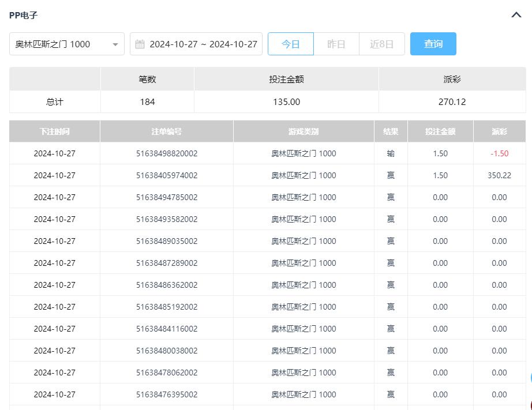Screen dimensions: 532x410
Task: Select order number 51638405974002
Action: [x=166, y=175]
